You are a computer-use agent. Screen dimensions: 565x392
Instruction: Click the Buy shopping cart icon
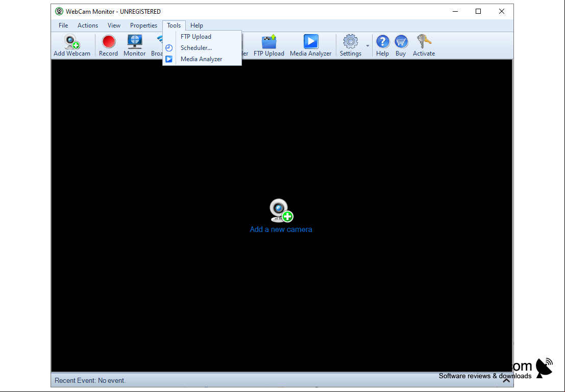(401, 45)
